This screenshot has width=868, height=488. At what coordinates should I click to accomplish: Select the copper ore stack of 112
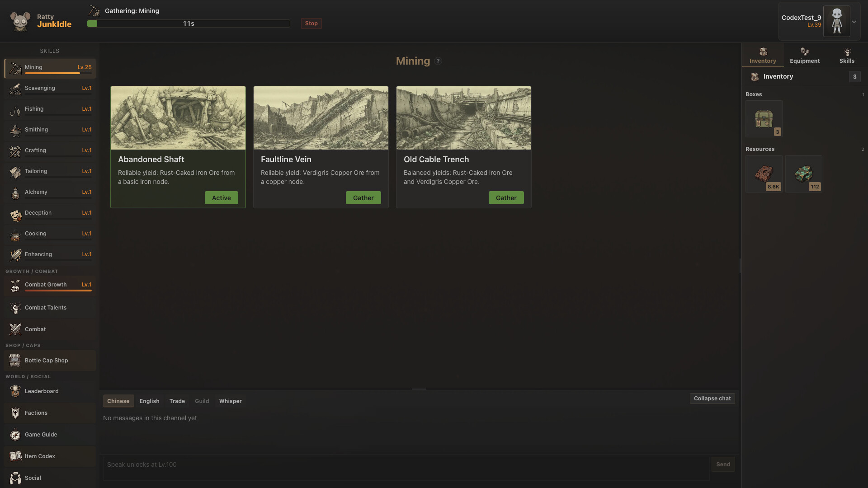803,174
